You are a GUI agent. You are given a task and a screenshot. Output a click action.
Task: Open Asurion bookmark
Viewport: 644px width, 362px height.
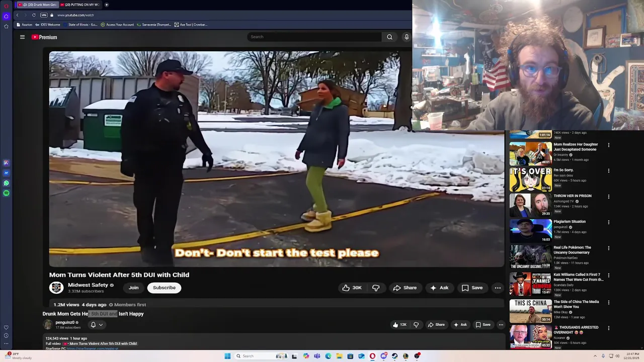coord(25,25)
